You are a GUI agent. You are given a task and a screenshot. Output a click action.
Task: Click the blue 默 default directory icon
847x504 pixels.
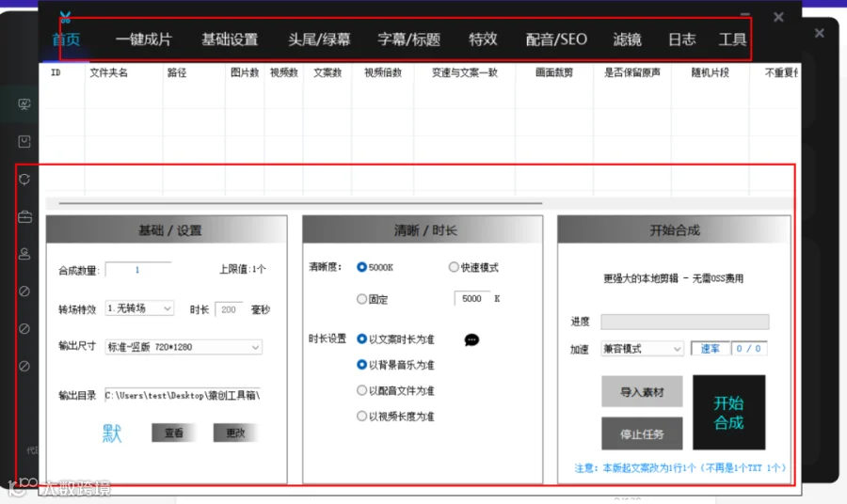pos(112,433)
